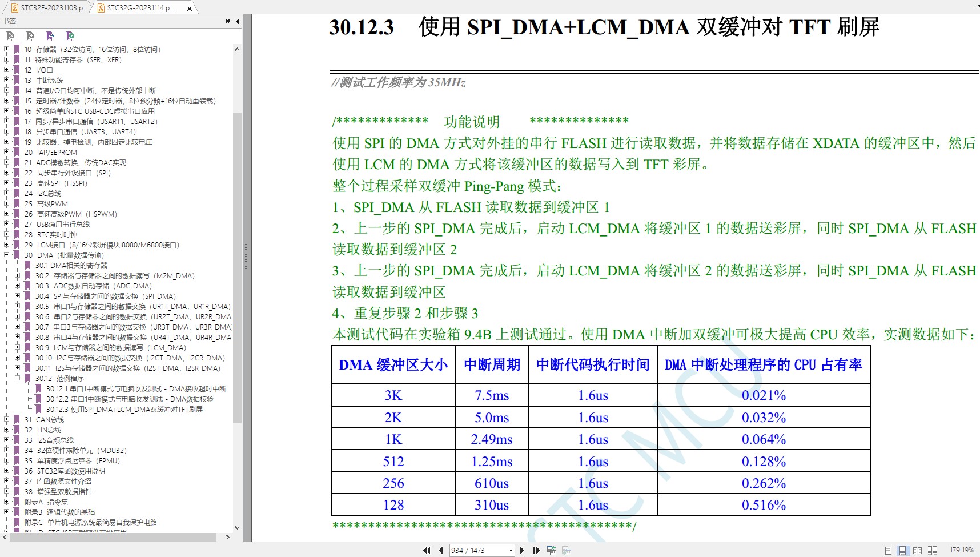Image resolution: width=980 pixels, height=557 pixels.
Task: Click the 7.5ms table cell
Action: click(x=492, y=395)
